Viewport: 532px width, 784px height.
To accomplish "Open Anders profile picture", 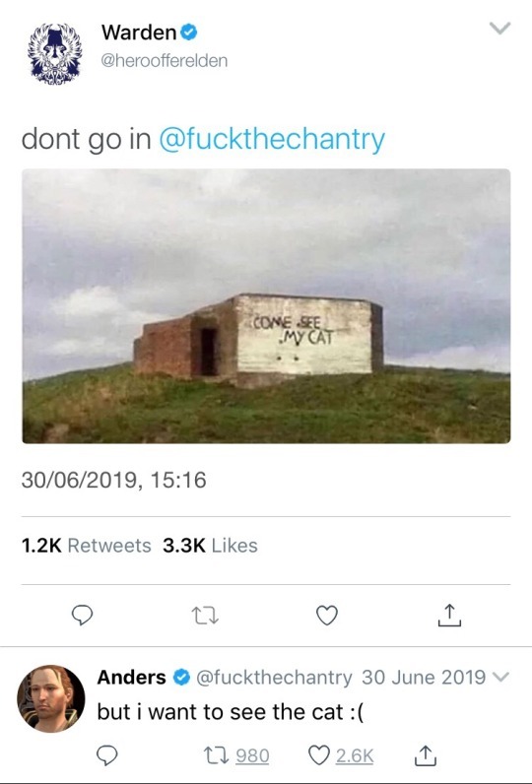I will (51, 698).
